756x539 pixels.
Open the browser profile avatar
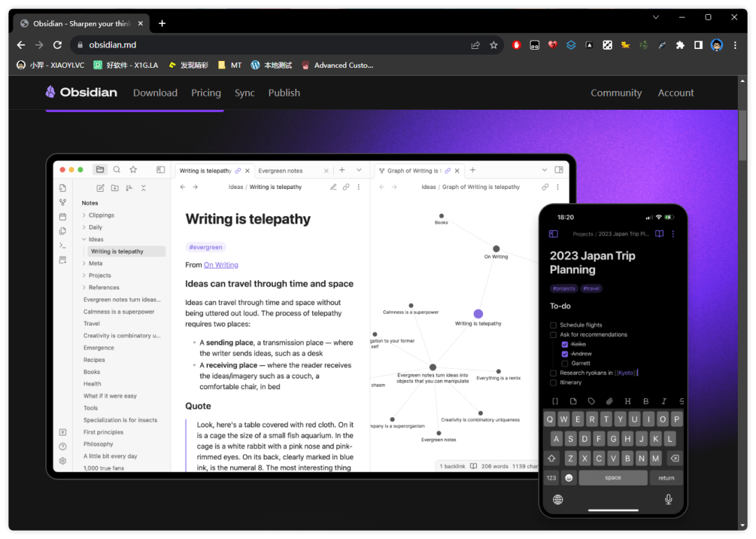click(x=717, y=45)
